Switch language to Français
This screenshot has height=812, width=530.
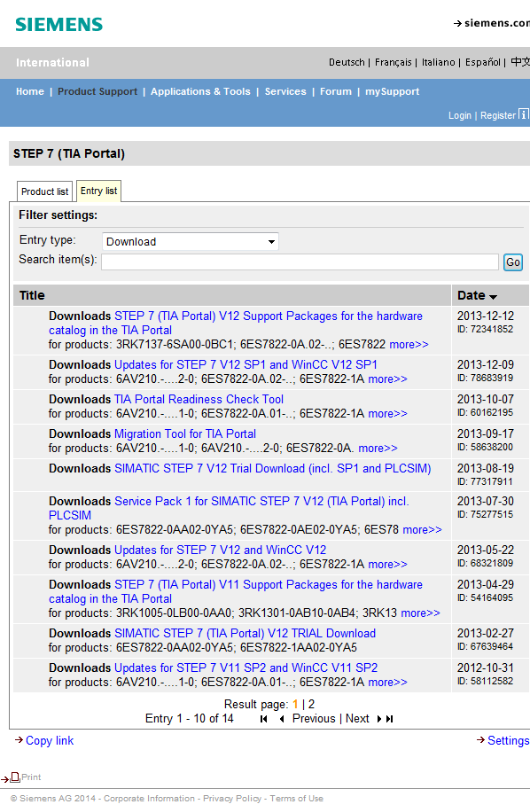393,62
